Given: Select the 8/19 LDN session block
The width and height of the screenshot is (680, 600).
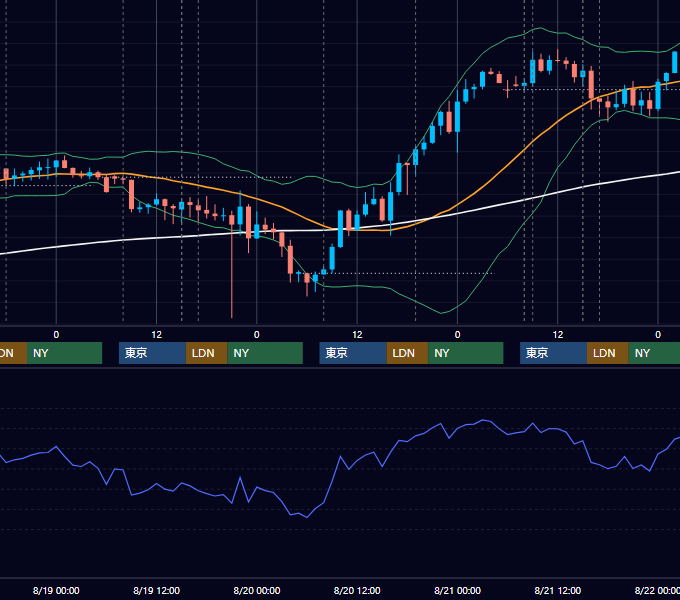Looking at the screenshot, I should (206, 353).
